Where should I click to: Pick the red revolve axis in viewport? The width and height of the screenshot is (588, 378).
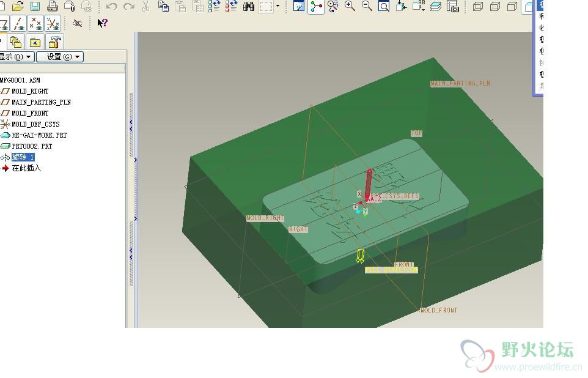click(x=369, y=184)
